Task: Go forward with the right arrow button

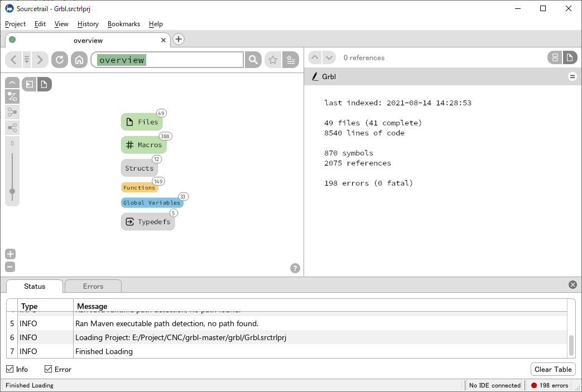Action: coord(40,59)
